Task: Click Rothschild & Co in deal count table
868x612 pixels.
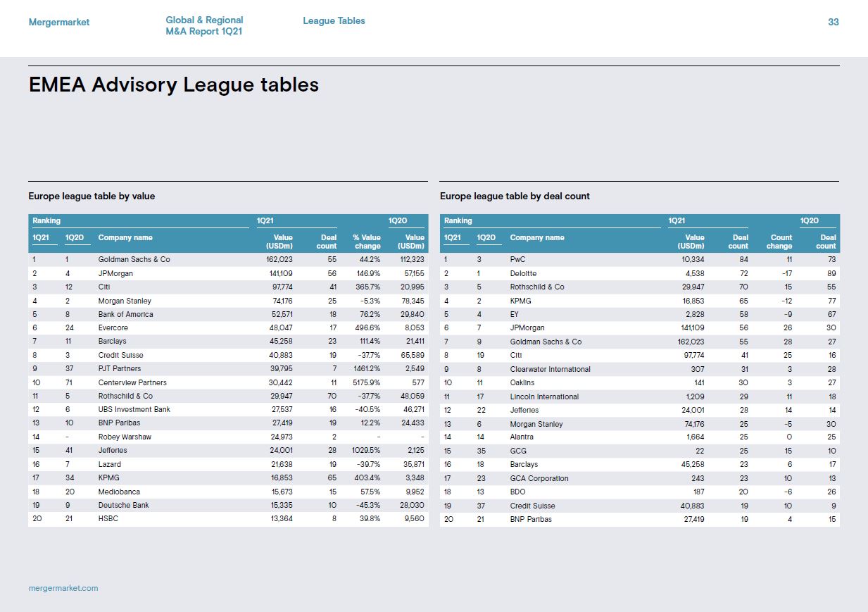Action: [536, 287]
